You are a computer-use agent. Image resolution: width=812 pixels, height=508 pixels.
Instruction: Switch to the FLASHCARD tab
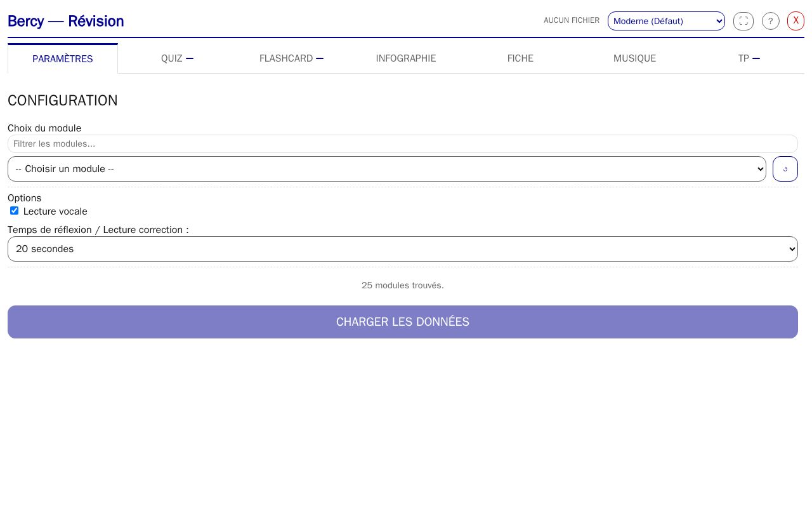[291, 58]
